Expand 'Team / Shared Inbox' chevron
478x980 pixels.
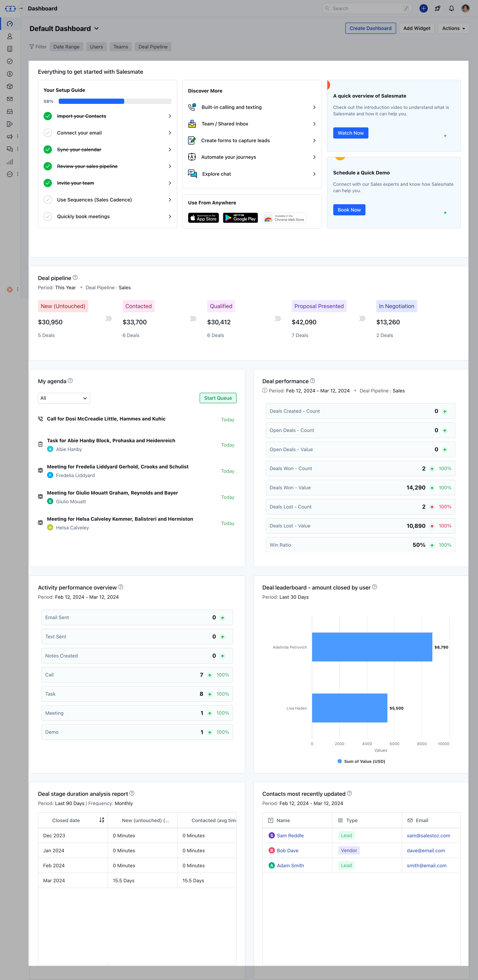point(314,124)
